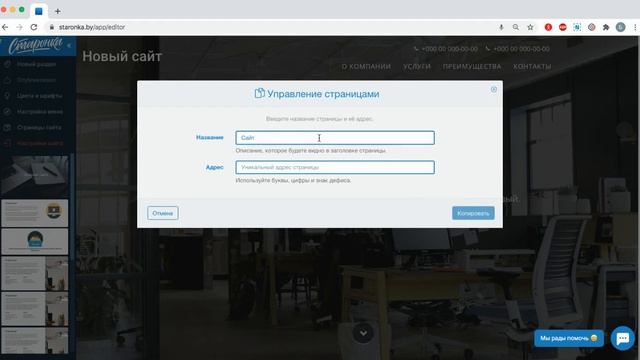Select the section thumbnail with video play icon
This screenshot has width=640, height=360.
click(x=35, y=213)
